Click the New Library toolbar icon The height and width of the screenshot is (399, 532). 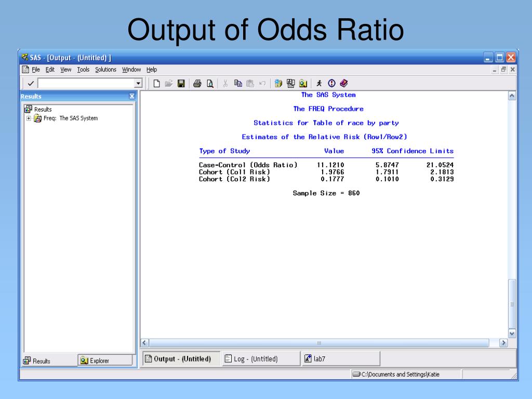(278, 84)
